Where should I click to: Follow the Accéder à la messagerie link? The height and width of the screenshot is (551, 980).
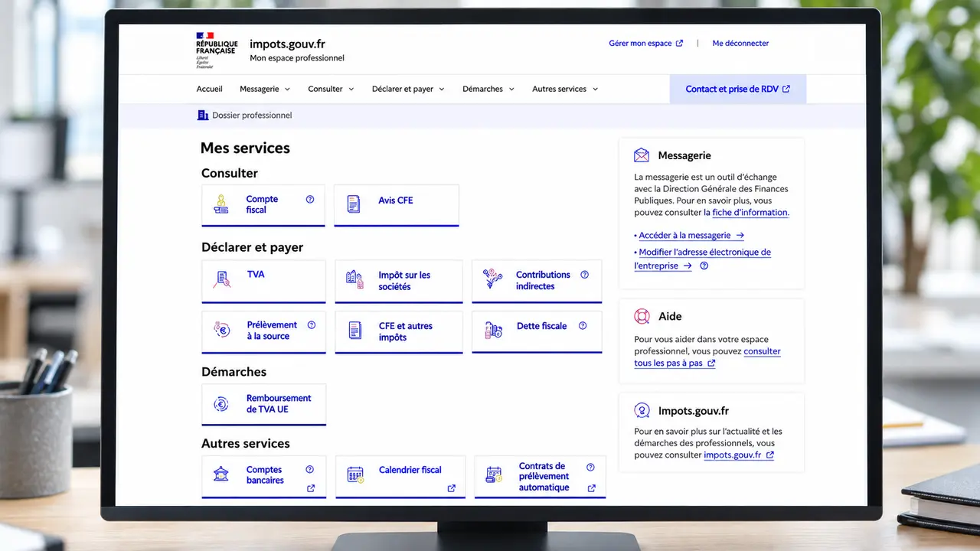pos(691,236)
